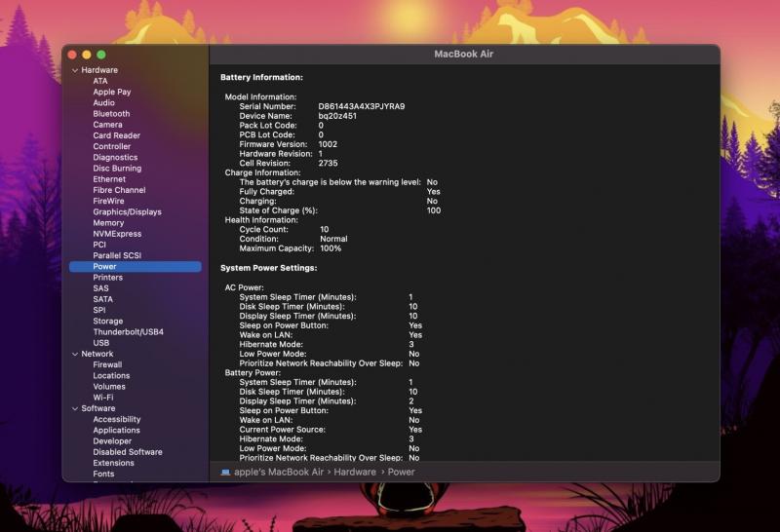Click the Network category label
Image resolution: width=780 pixels, height=532 pixels.
point(97,355)
